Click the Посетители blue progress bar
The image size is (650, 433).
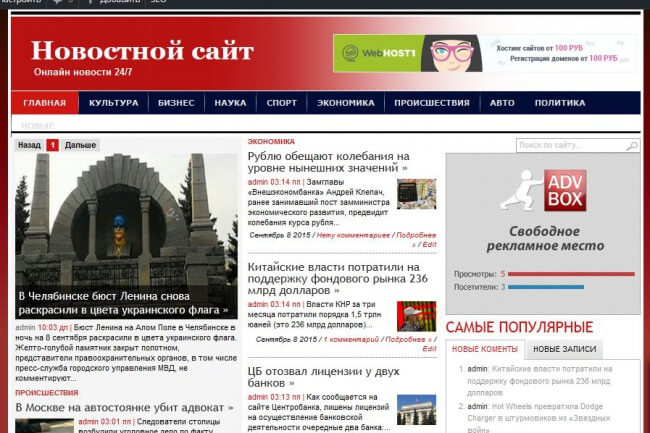[546, 287]
